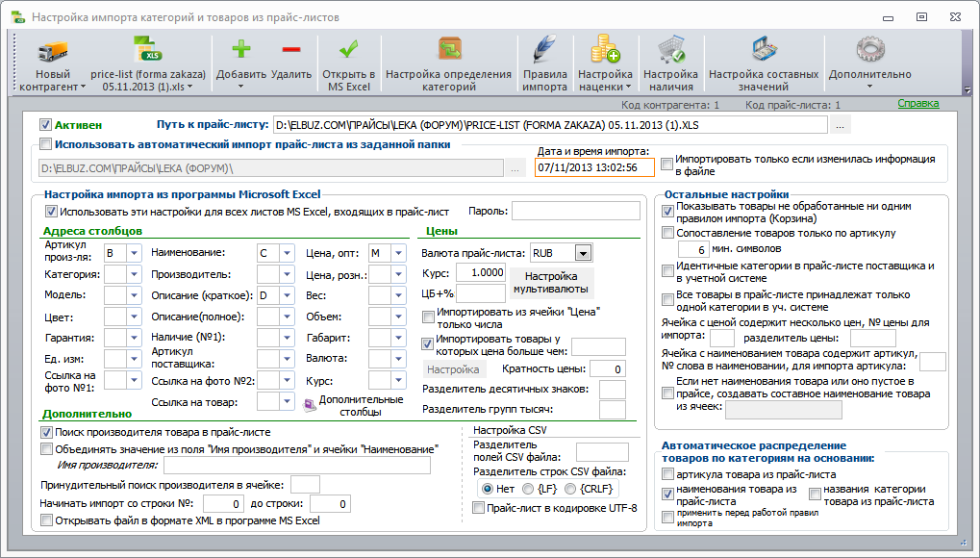Click the Настройка мультивалюты button
The image size is (980, 558).
[551, 283]
